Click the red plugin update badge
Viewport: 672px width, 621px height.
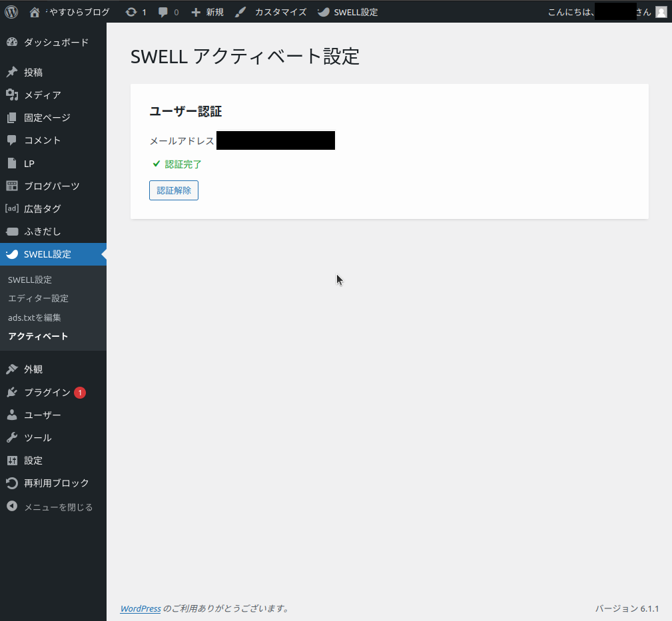[80, 392]
